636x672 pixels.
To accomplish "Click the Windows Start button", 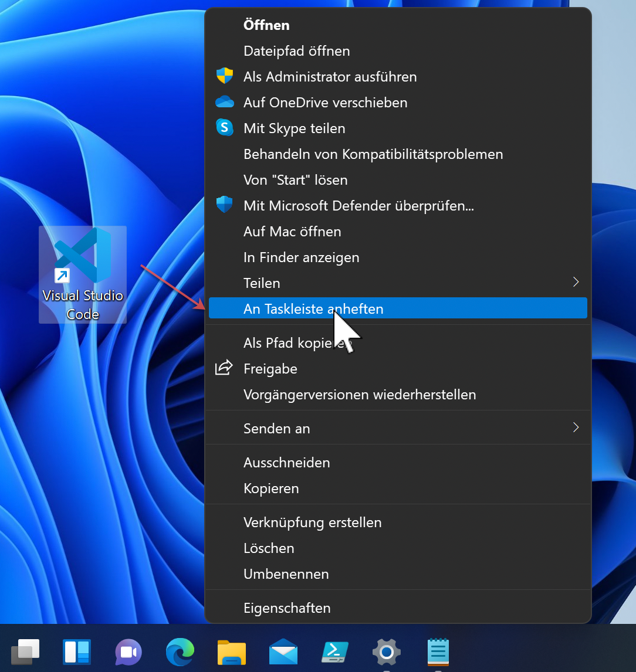I will tap(25, 651).
